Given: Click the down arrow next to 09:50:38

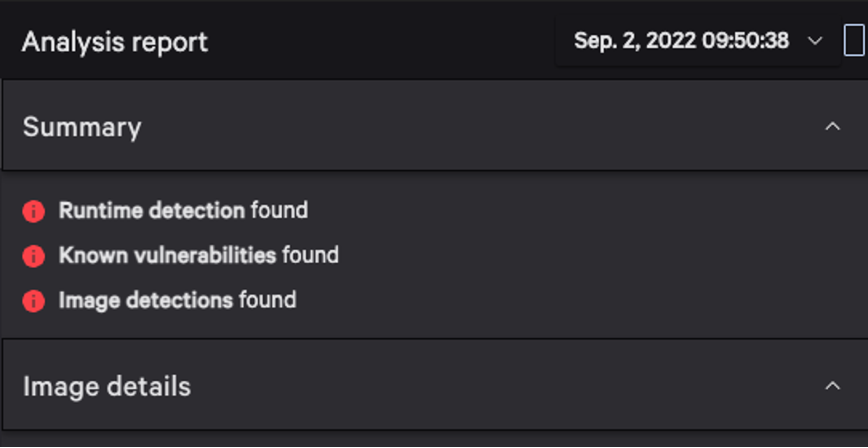Looking at the screenshot, I should [x=815, y=41].
